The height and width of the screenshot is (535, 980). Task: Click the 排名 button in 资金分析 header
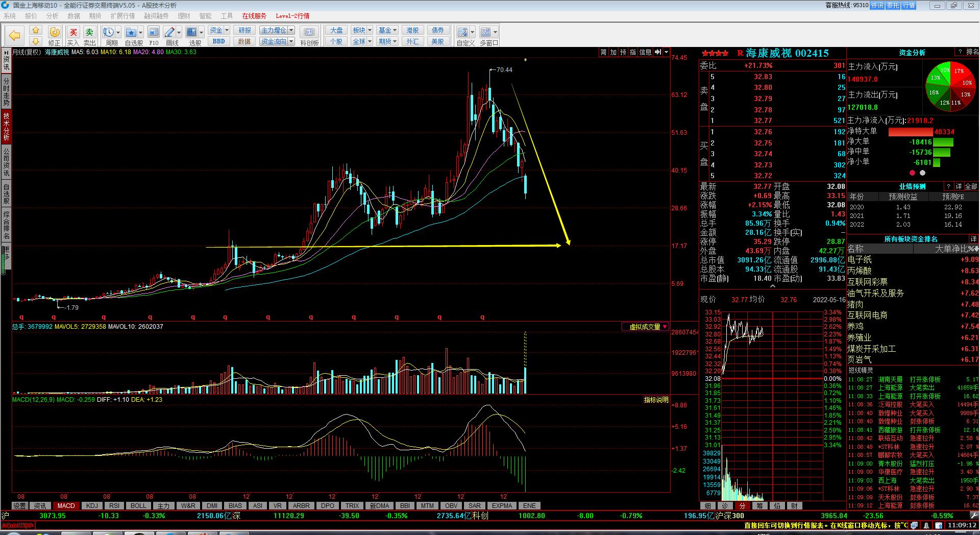(972, 52)
